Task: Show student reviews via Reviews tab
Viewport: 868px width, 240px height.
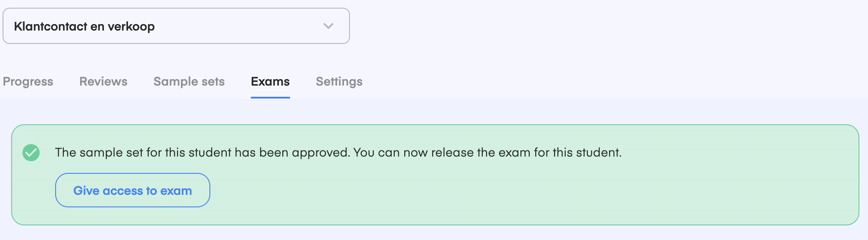Action: (103, 81)
